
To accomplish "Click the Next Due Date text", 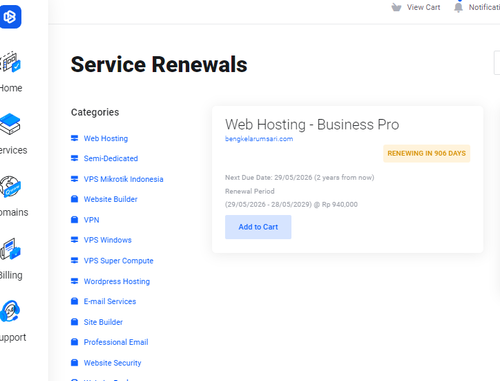I will 299,177.
